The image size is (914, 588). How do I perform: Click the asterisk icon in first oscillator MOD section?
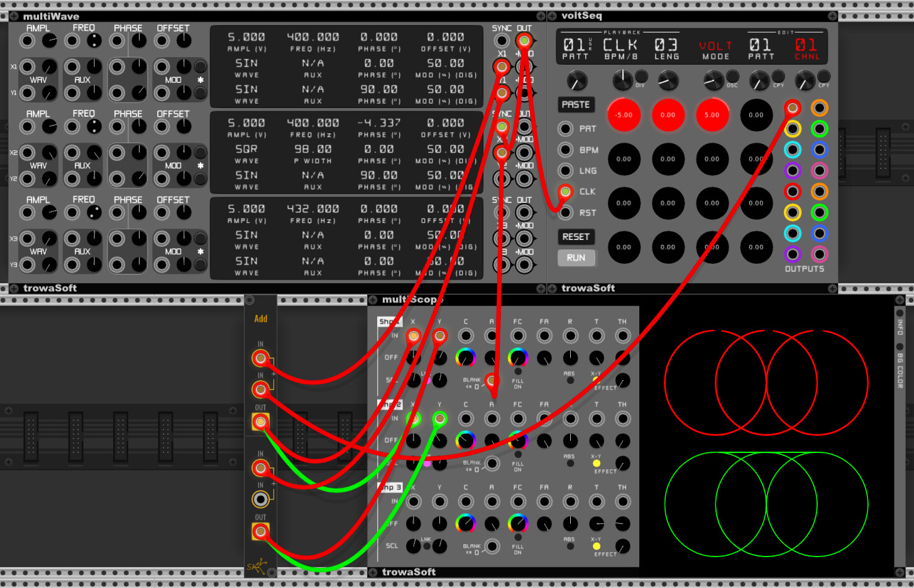point(201,80)
